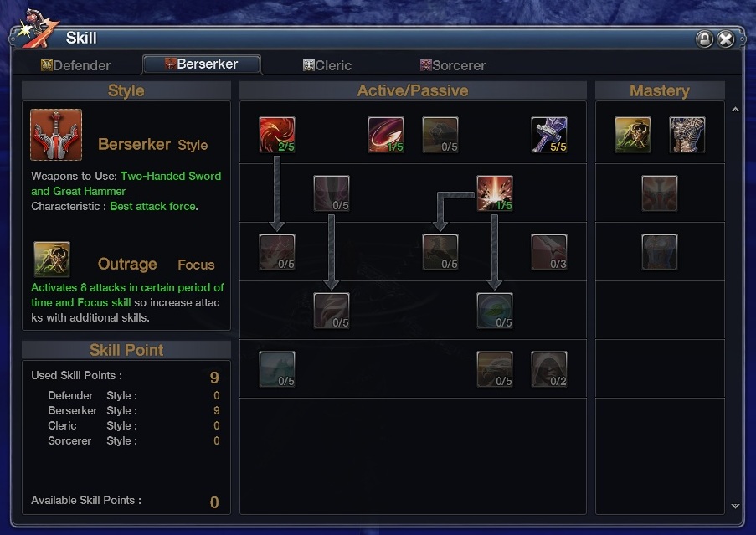
Task: Select the crimson slash skill at 1/5
Action: 386,135
